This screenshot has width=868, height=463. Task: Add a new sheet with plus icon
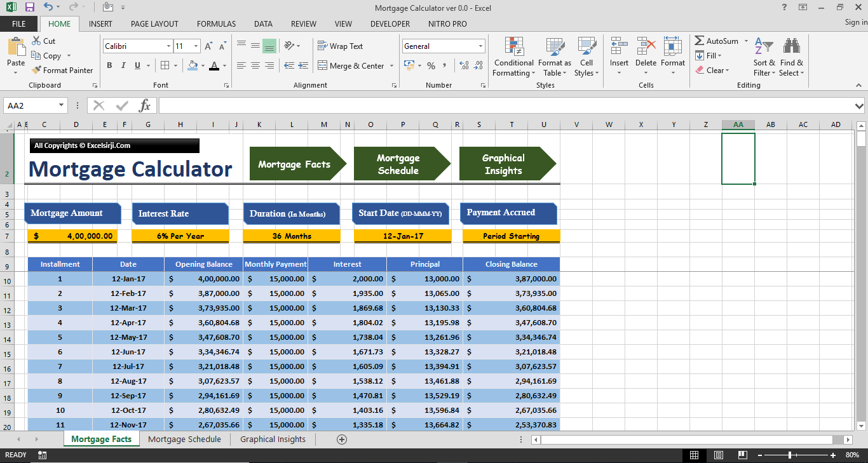(342, 439)
